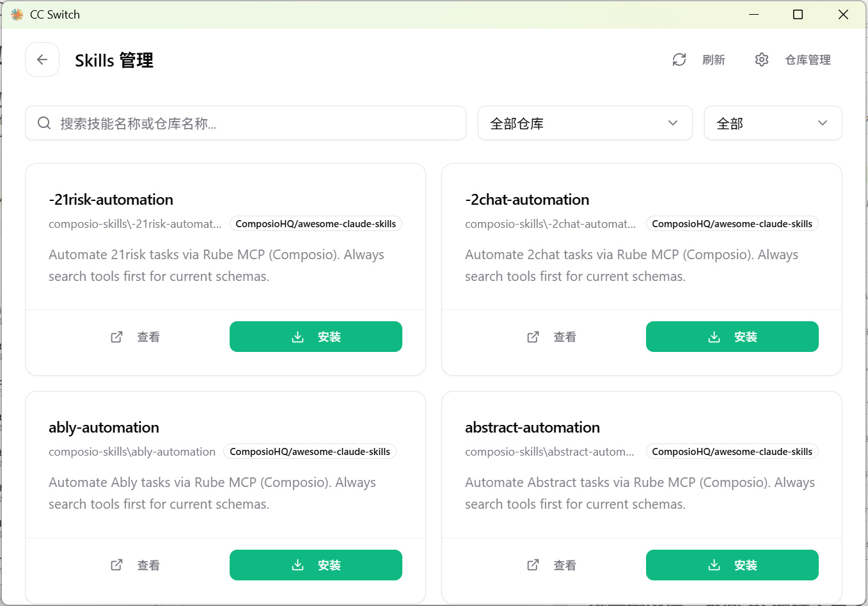
Task: Open settings gear for repository management
Action: tap(761, 60)
